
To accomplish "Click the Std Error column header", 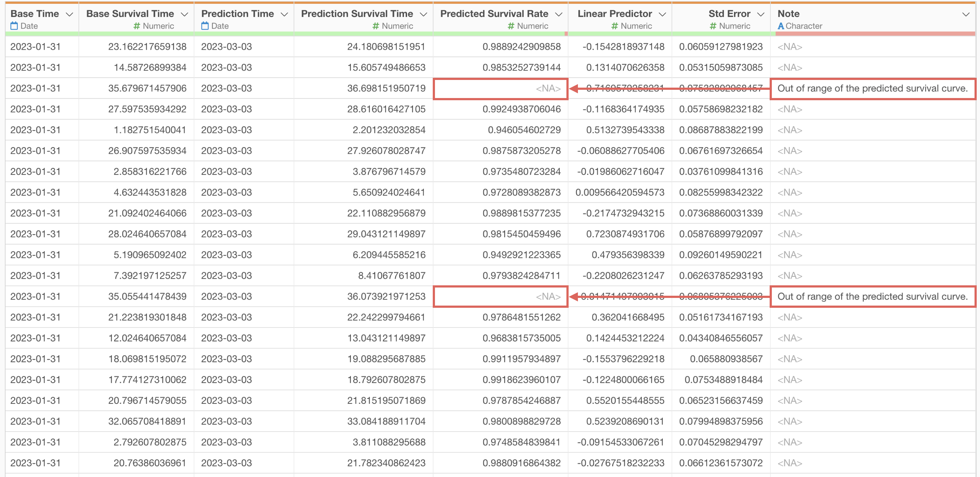I will click(729, 14).
